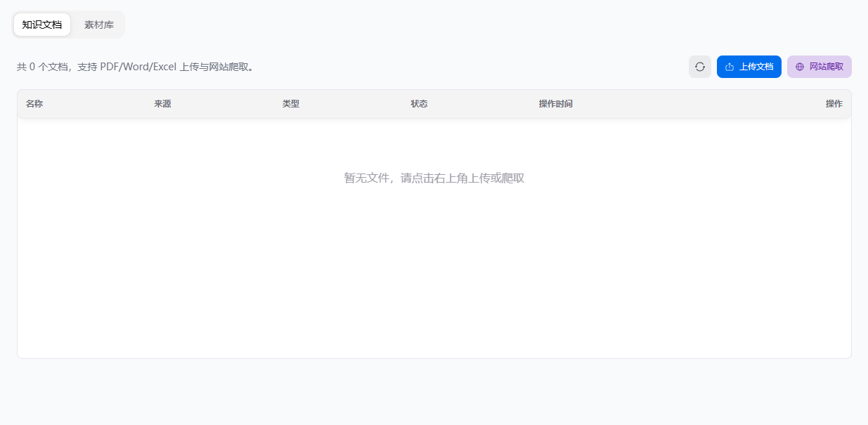This screenshot has width=868, height=425.
Task: Click the 状态 column header
Action: [419, 104]
